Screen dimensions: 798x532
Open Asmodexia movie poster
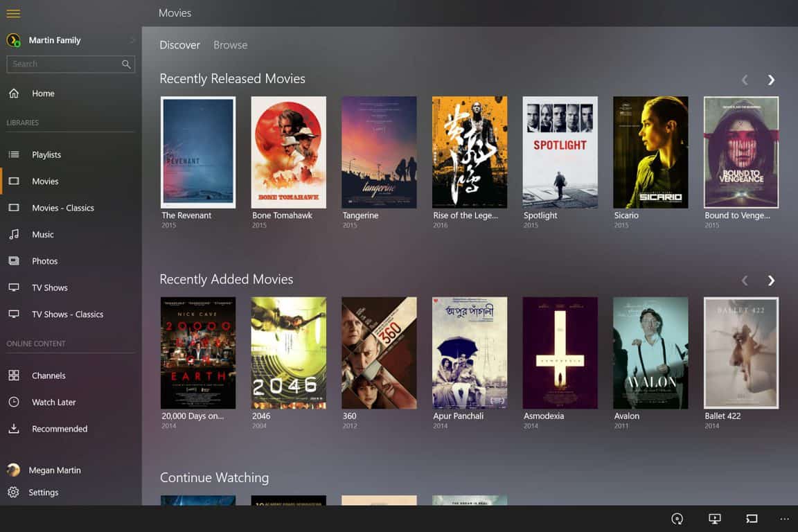click(560, 353)
